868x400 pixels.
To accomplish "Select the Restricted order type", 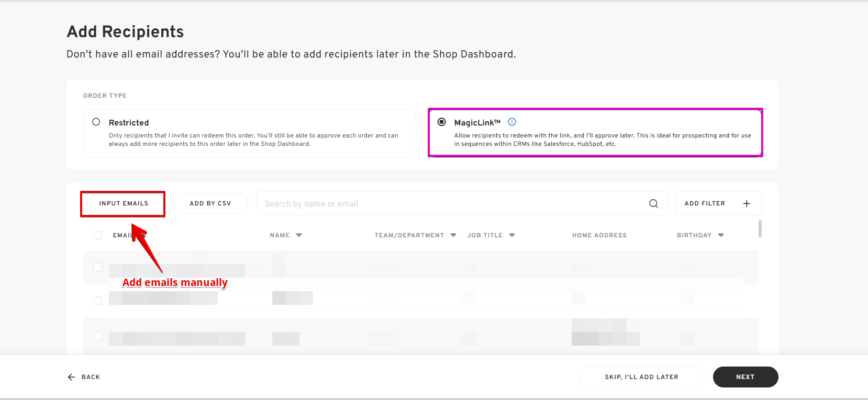I will [96, 122].
